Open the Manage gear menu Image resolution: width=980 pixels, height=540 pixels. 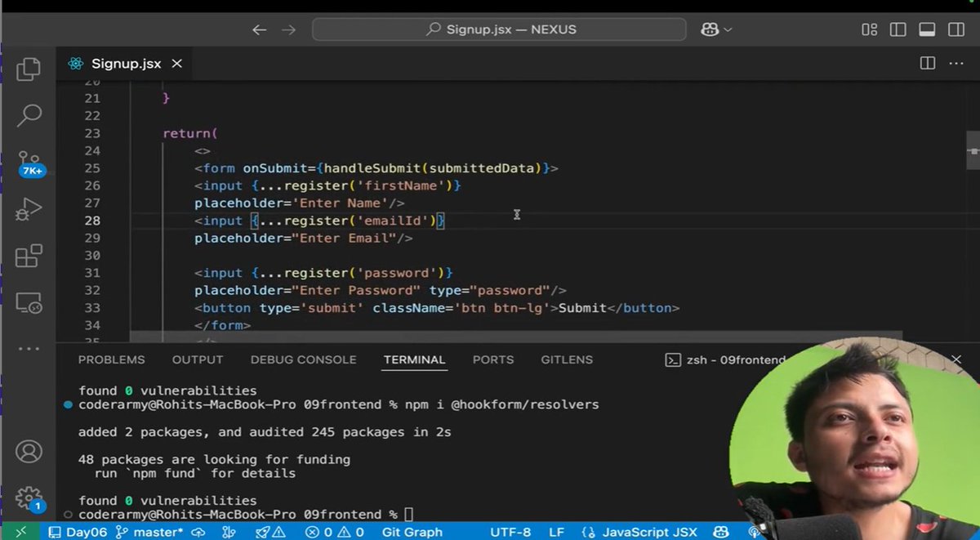(29, 498)
